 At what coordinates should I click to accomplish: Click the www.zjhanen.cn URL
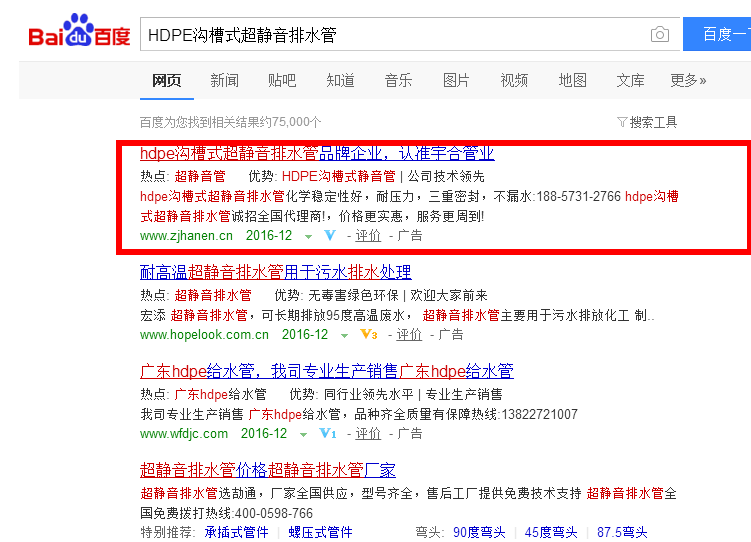(186, 236)
